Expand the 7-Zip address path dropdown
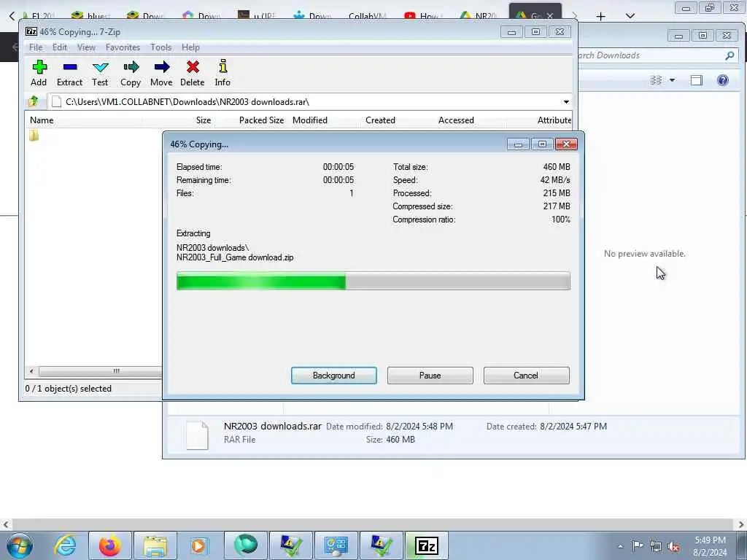Image resolution: width=747 pixels, height=560 pixels. (566, 102)
